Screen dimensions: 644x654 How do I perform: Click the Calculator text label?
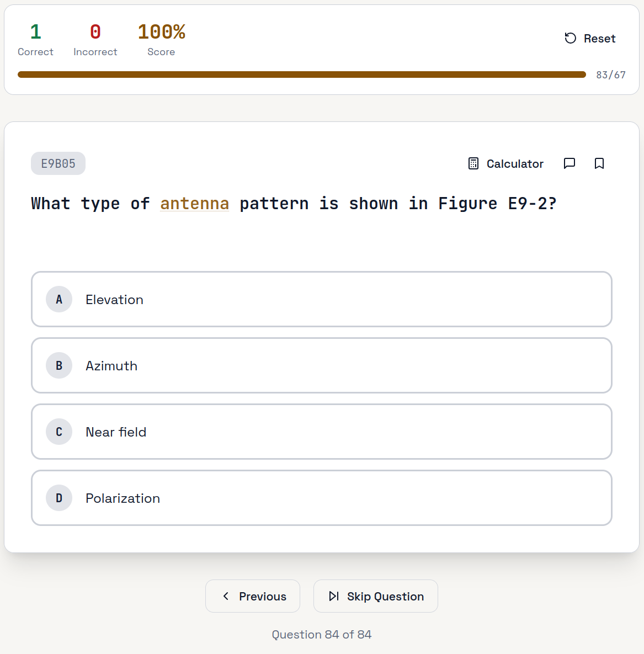click(515, 164)
